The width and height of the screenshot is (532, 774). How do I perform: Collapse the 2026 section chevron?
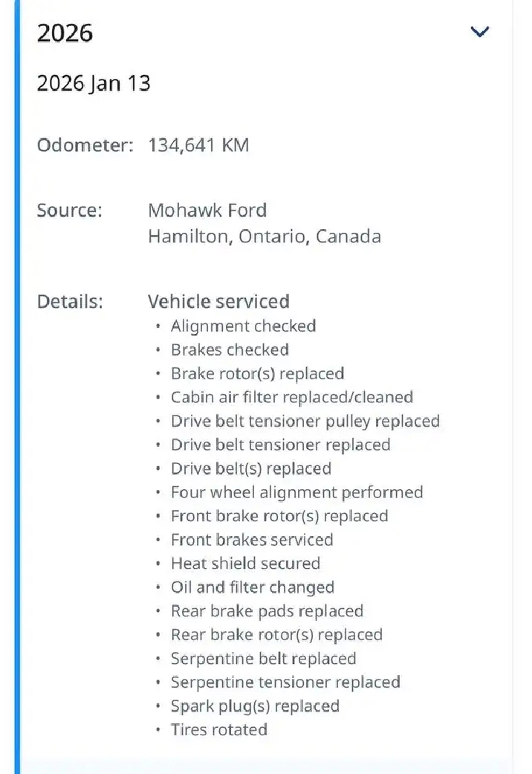point(480,32)
